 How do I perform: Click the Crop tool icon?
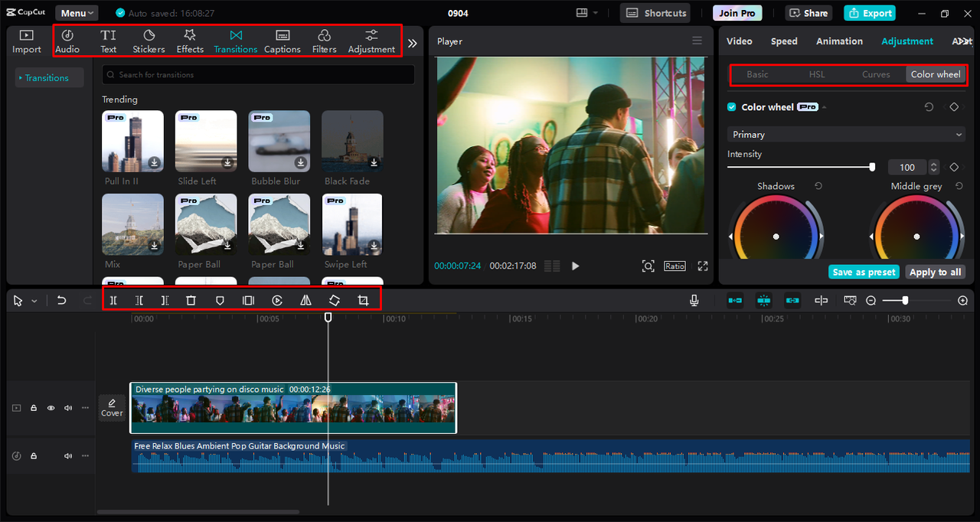(363, 301)
